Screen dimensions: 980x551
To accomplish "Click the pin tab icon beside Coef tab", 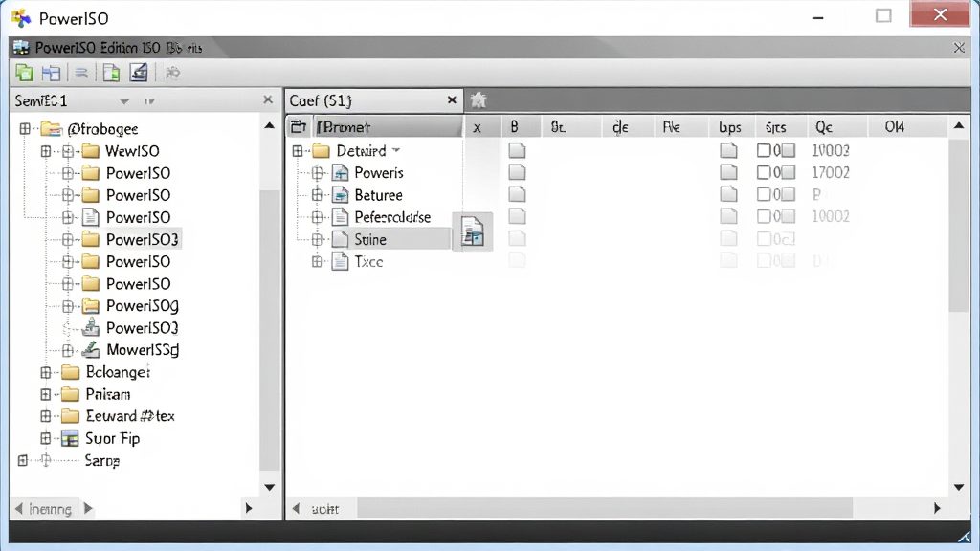I will (479, 99).
